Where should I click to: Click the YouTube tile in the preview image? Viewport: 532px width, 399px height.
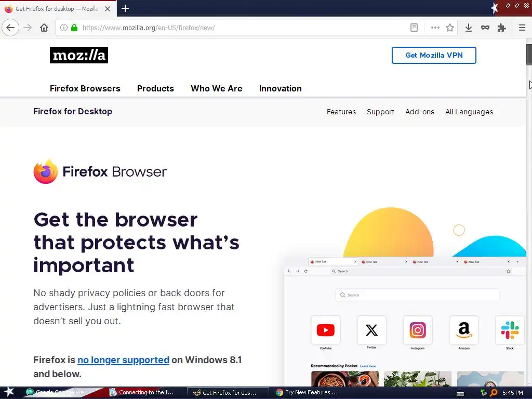tap(325, 330)
